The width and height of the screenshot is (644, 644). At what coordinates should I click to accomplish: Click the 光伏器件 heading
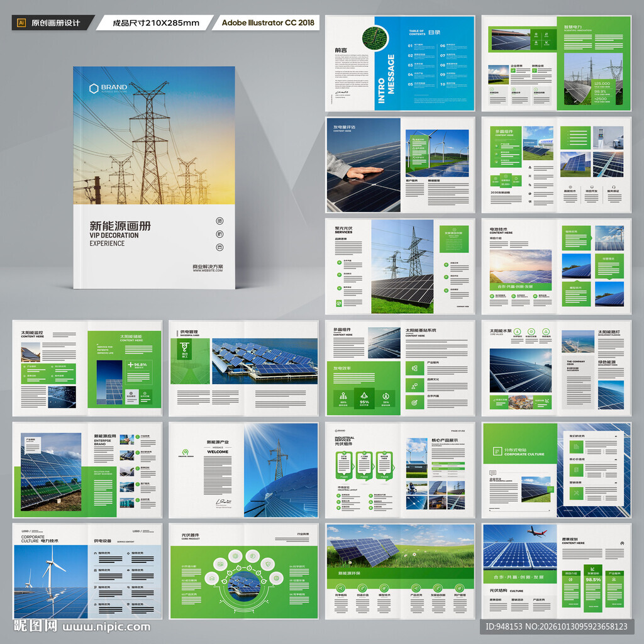[190, 535]
